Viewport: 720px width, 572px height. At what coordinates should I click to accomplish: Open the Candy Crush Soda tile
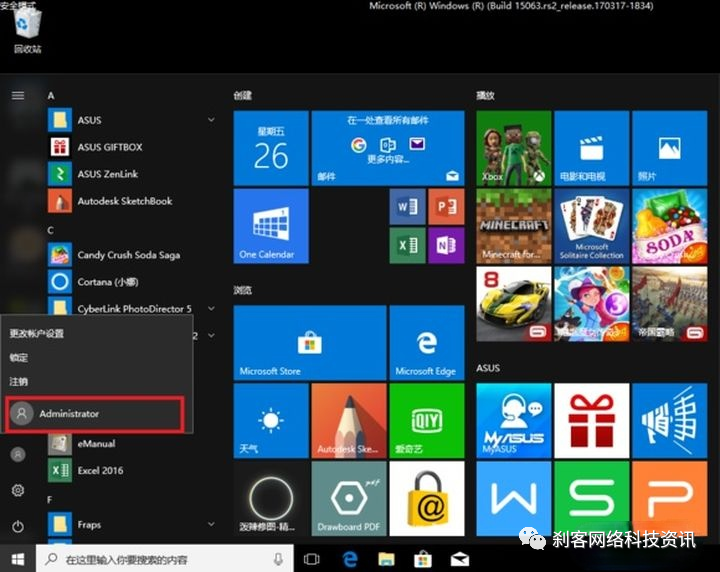(x=669, y=226)
